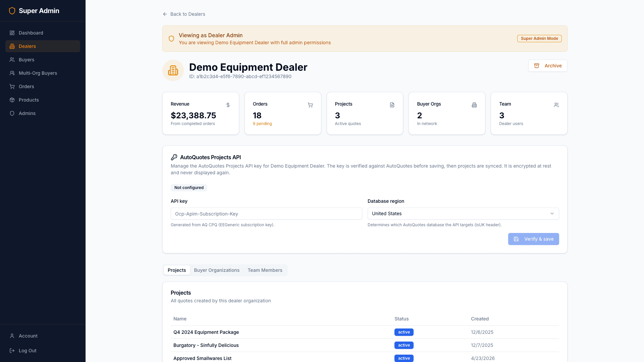Click the dollar sign icon on the Revenue card
This screenshot has height=362, width=644.
[x=228, y=105]
